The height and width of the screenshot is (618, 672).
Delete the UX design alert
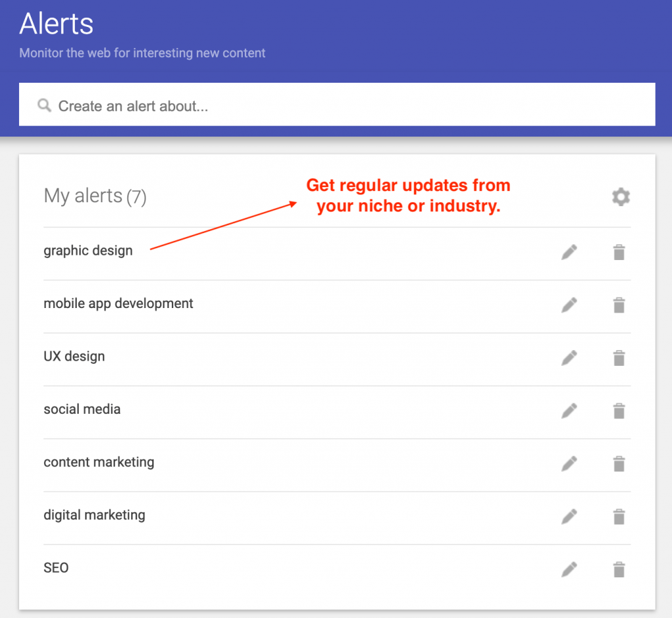click(619, 358)
